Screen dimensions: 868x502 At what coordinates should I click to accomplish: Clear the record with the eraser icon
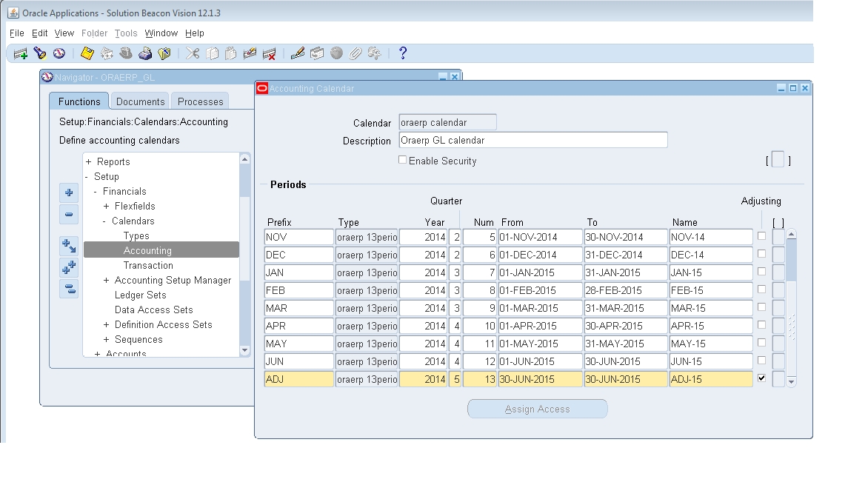pos(250,53)
